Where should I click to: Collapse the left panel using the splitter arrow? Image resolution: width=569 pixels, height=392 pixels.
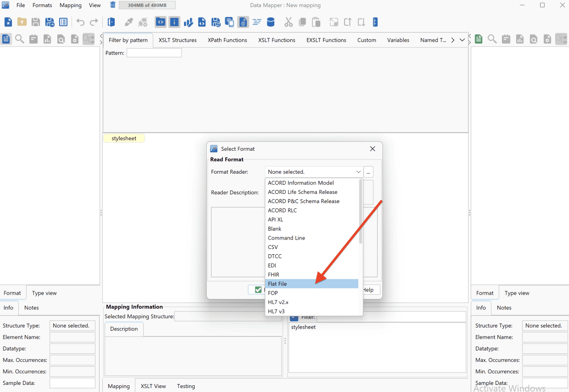coord(101,36)
